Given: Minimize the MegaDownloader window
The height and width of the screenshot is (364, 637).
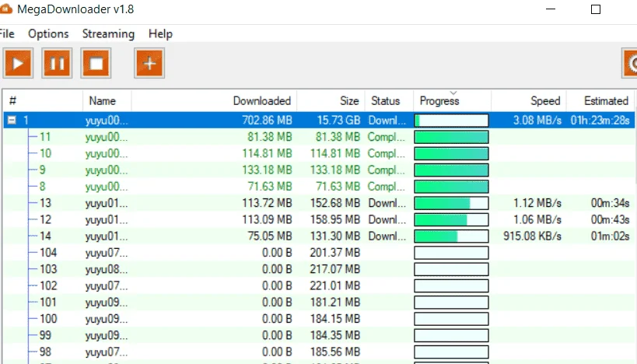Looking at the screenshot, I should tap(551, 9).
